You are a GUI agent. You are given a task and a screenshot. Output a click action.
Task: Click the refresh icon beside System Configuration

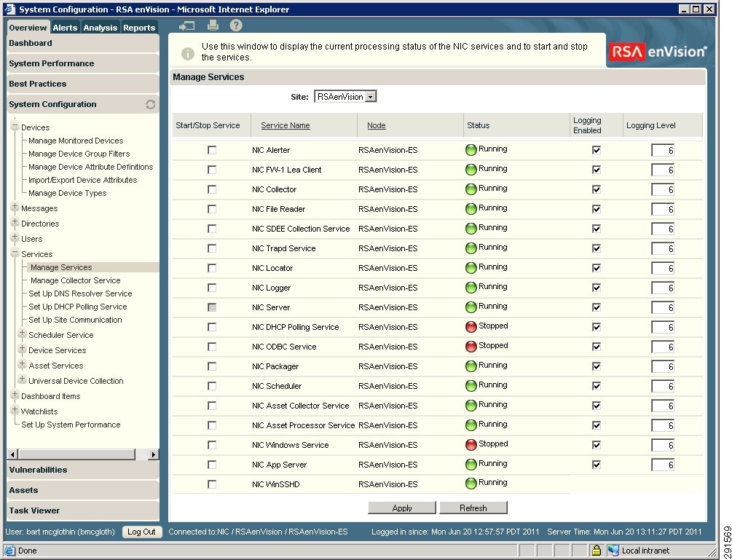[150, 105]
